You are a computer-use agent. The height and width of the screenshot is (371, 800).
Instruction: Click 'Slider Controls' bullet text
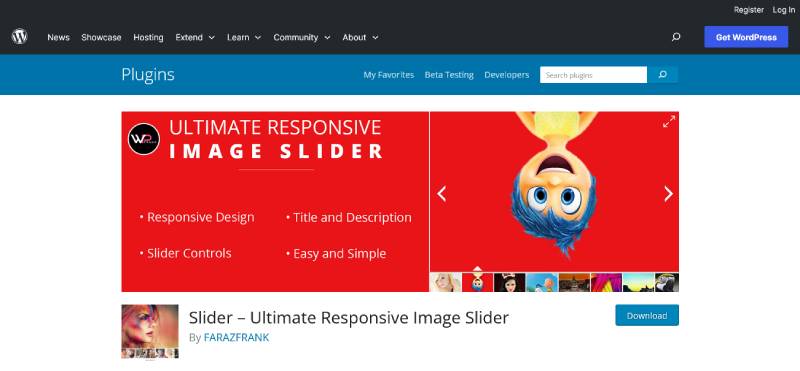(x=189, y=253)
